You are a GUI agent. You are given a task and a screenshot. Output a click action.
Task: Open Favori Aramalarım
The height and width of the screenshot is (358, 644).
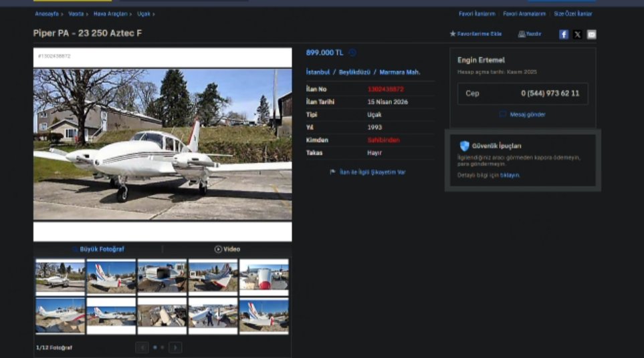(x=524, y=14)
